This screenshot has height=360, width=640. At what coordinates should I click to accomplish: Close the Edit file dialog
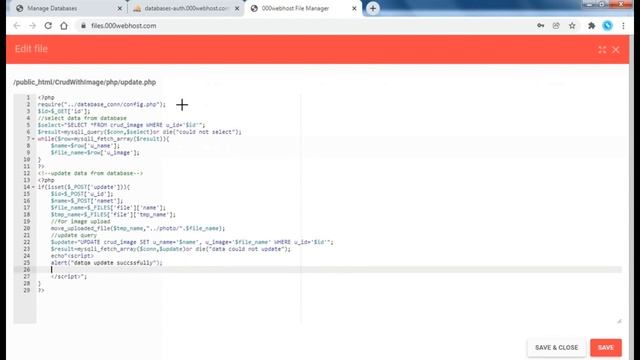pyautogui.click(x=616, y=50)
